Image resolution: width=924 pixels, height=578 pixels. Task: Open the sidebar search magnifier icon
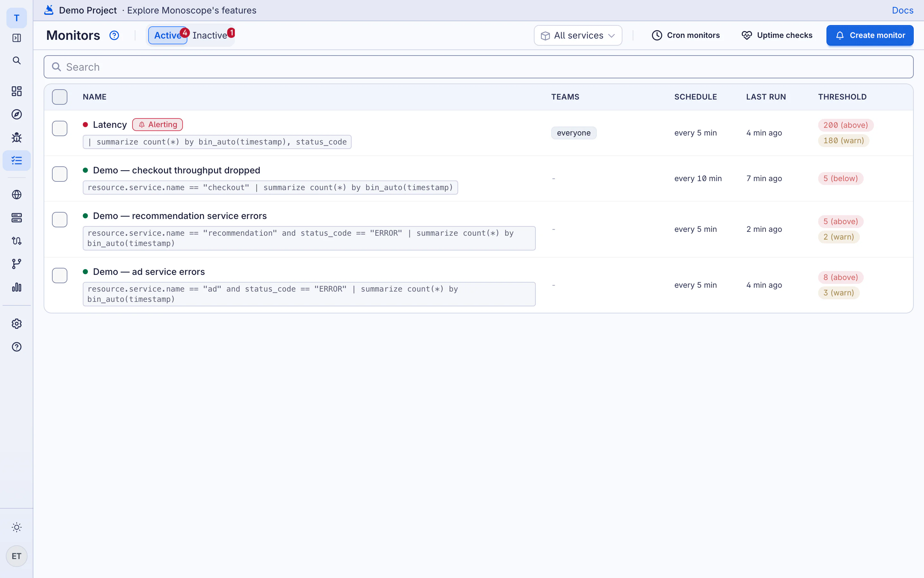(x=16, y=60)
